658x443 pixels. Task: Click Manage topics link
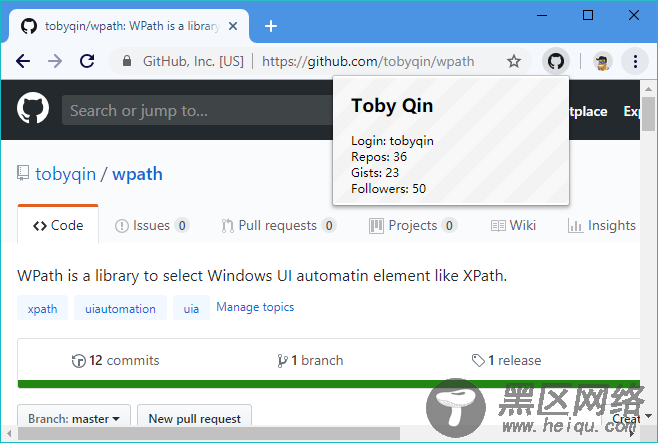[x=255, y=307]
